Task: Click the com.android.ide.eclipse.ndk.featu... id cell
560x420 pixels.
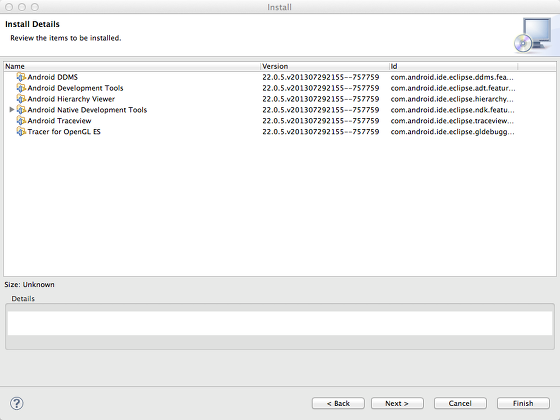Action: (x=452, y=110)
